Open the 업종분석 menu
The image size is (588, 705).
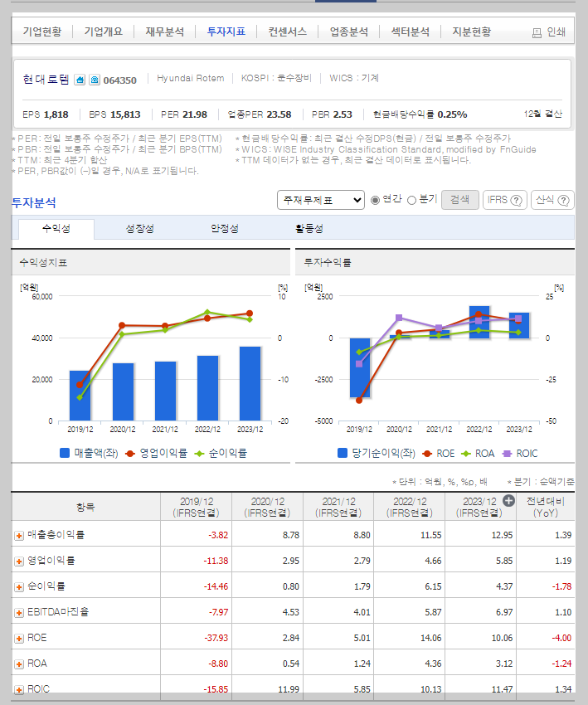[349, 32]
